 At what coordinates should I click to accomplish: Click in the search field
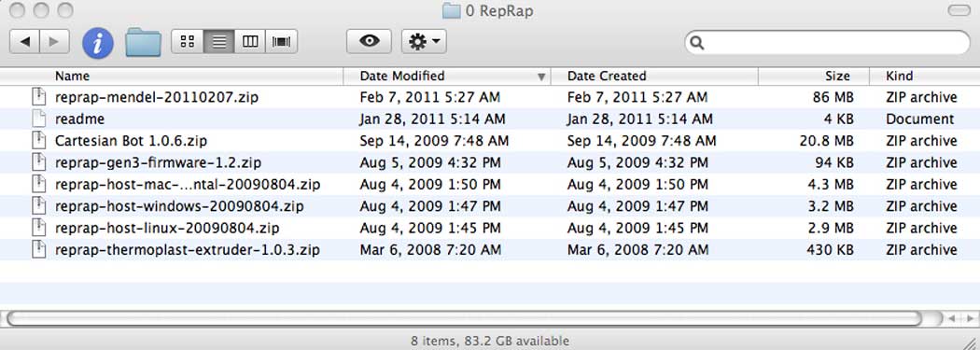coord(827,43)
